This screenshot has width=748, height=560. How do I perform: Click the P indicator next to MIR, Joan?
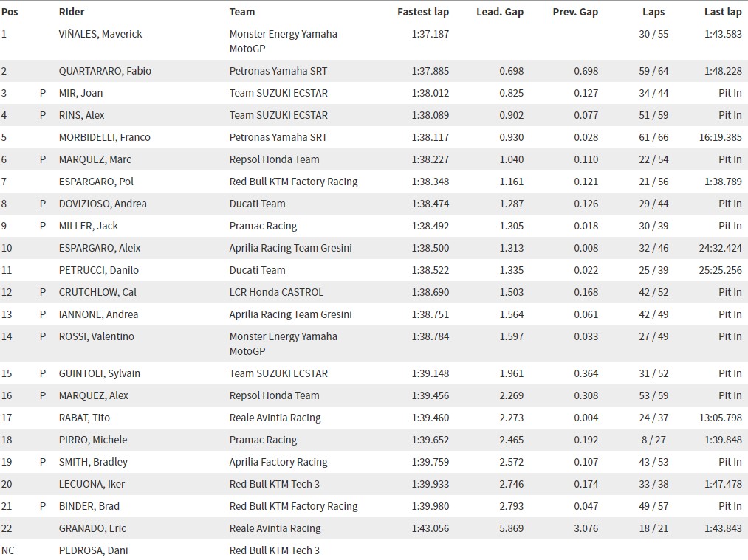[x=42, y=93]
